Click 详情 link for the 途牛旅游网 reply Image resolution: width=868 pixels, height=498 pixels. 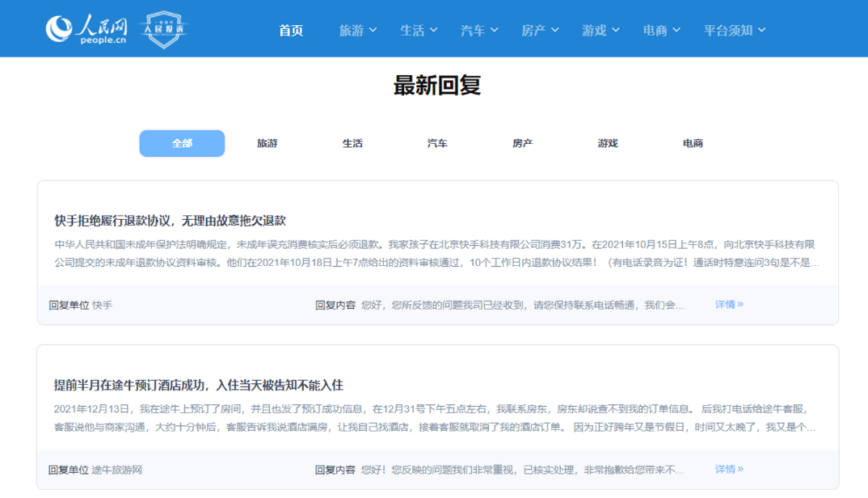point(728,469)
